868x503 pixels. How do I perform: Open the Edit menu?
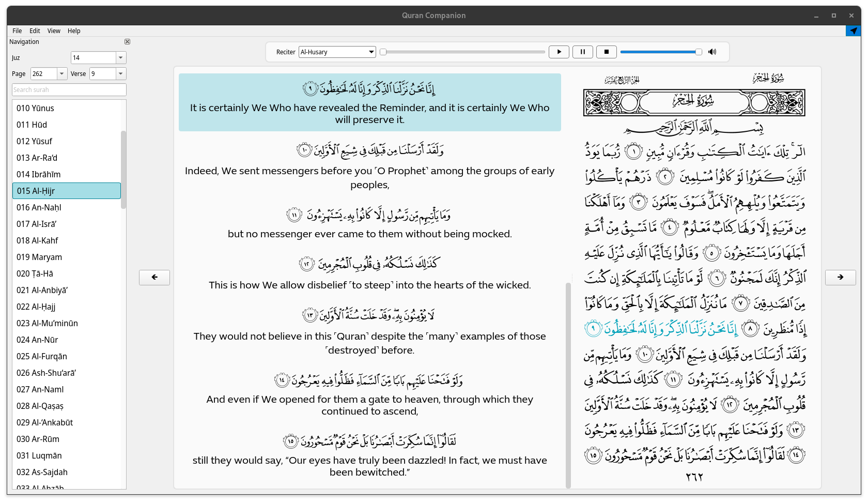point(35,31)
